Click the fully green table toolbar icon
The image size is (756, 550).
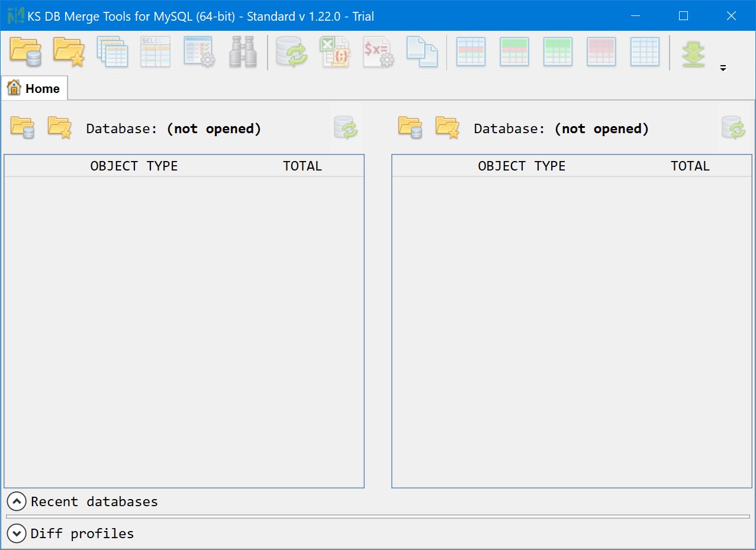tap(558, 52)
